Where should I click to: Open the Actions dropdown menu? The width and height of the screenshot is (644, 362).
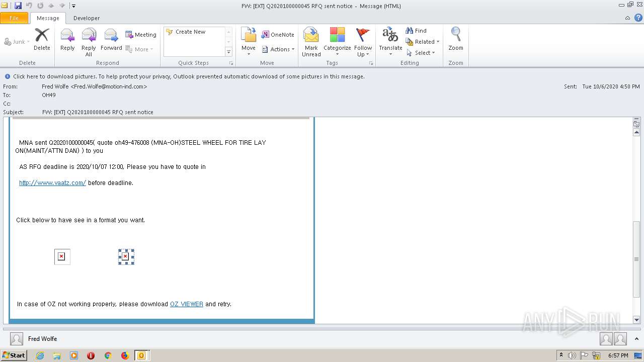(278, 49)
